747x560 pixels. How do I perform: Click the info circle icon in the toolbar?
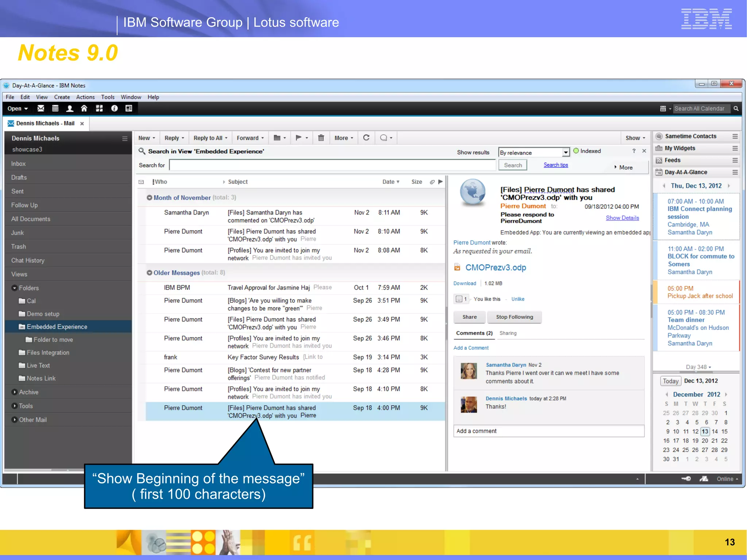tap(114, 108)
